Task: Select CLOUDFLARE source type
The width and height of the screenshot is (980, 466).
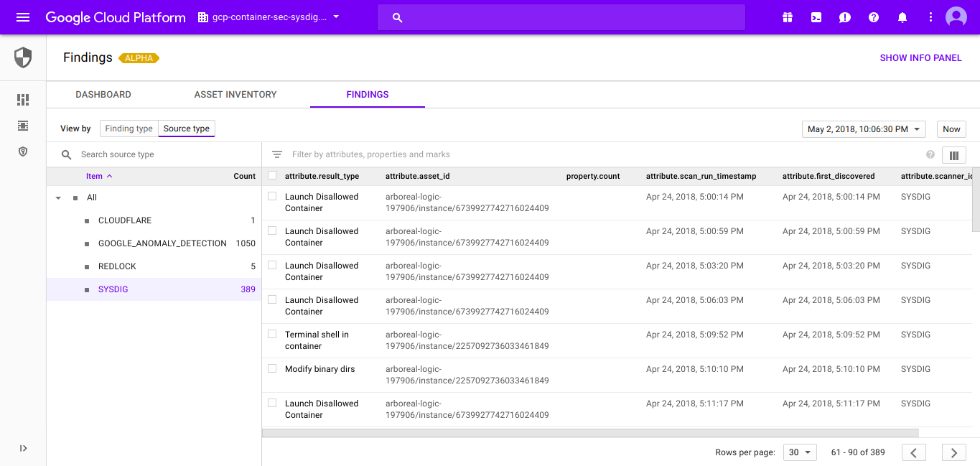Action: 154,220
